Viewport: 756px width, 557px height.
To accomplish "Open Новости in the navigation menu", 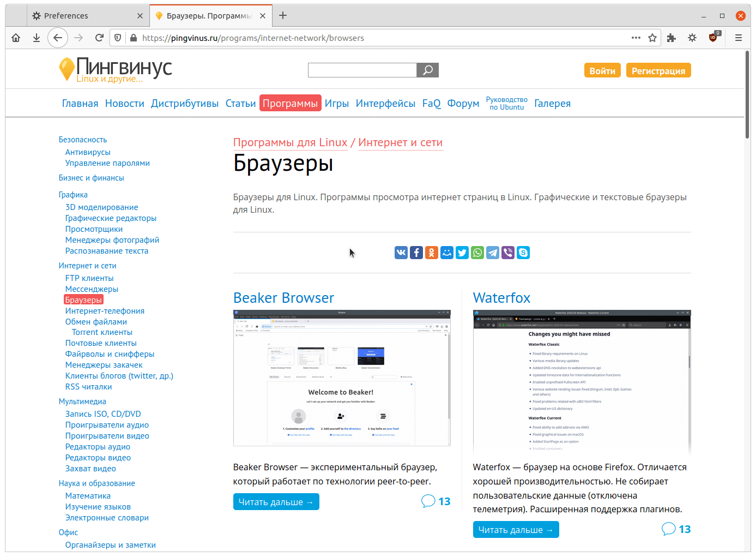I will [x=125, y=103].
